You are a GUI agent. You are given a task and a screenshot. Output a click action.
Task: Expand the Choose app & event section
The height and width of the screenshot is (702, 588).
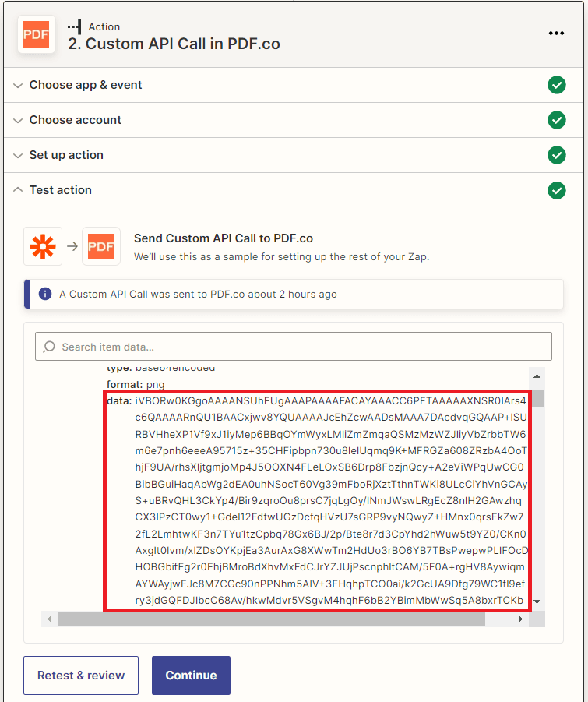(x=86, y=85)
